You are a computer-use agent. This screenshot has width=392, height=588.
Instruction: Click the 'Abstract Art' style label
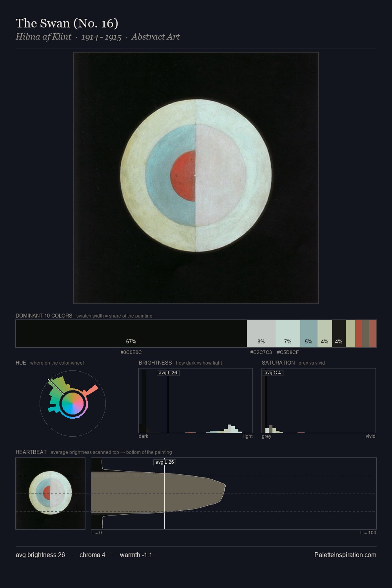pos(156,37)
